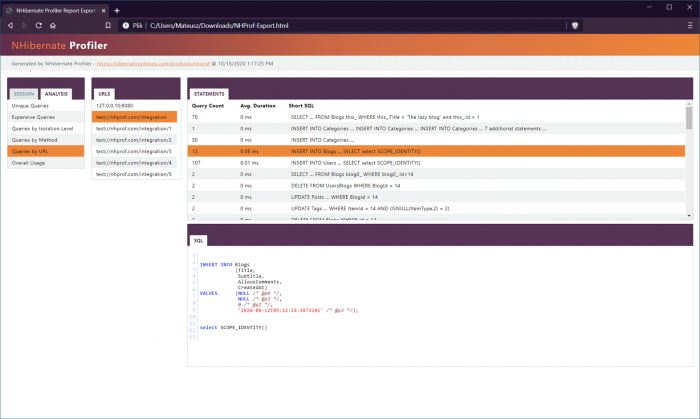The height and width of the screenshot is (419, 700).
Task: Select URL test://nhprof.com/integration highlighted row
Action: pos(134,117)
